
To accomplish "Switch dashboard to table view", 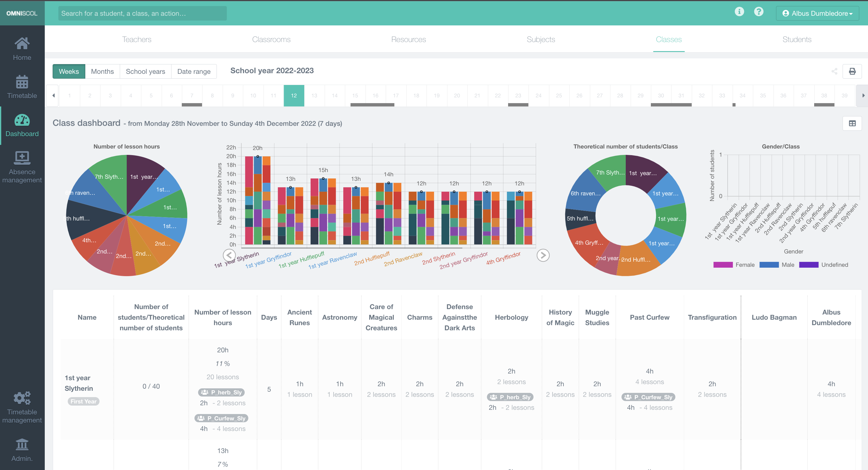I will point(853,123).
